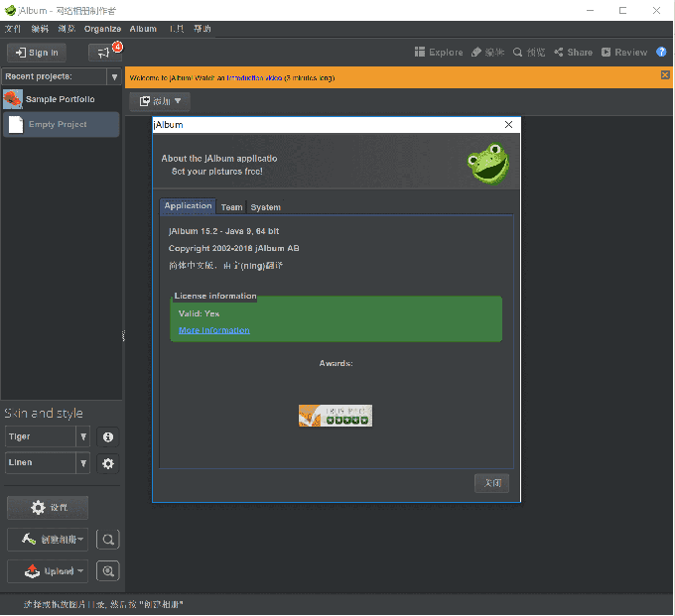Click the Sign in button
Image resolution: width=675 pixels, height=616 pixels.
(x=36, y=53)
